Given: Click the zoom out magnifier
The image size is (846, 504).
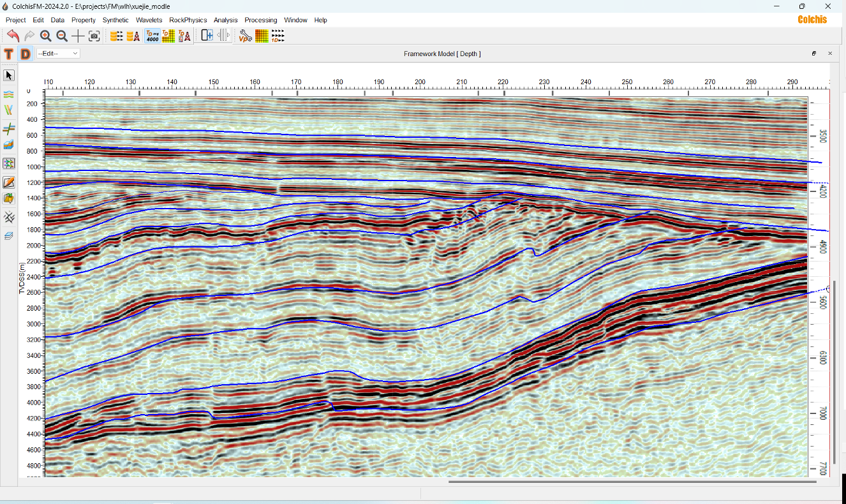Looking at the screenshot, I should point(62,36).
